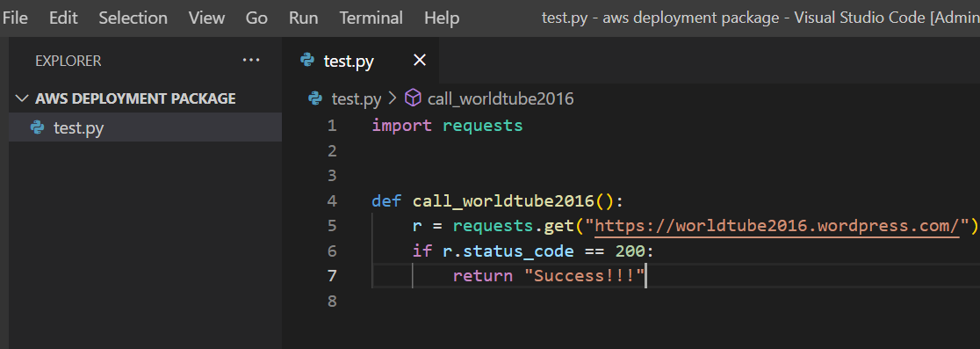Image resolution: width=980 pixels, height=349 pixels.
Task: Click the window title text in title bar
Action: [760, 18]
